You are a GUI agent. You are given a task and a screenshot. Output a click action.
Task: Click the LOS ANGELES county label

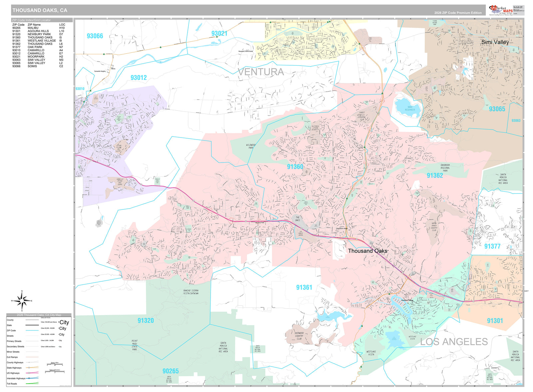(x=454, y=342)
